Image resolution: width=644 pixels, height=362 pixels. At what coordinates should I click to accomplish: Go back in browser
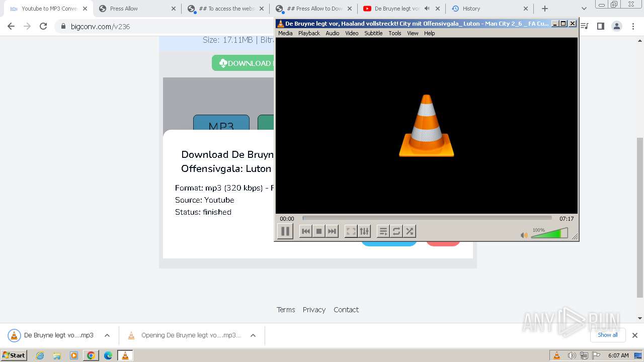point(11,26)
